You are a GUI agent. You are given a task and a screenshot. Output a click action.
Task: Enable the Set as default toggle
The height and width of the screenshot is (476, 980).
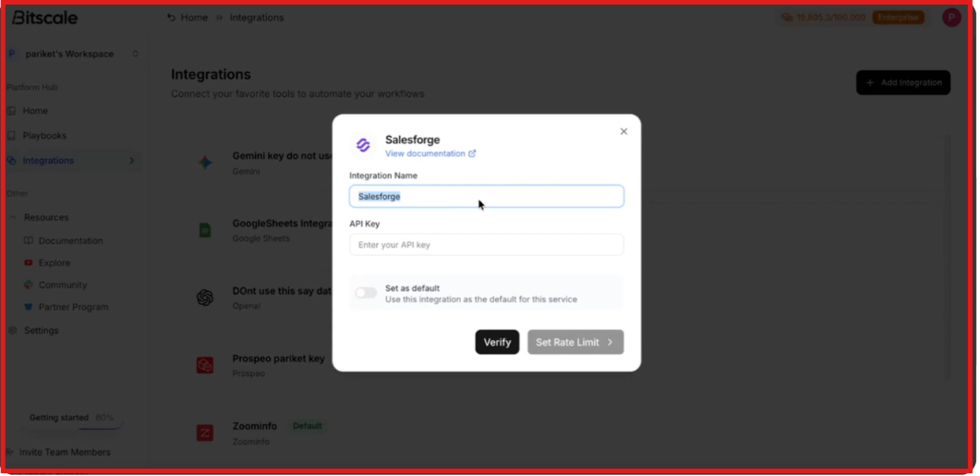(366, 293)
